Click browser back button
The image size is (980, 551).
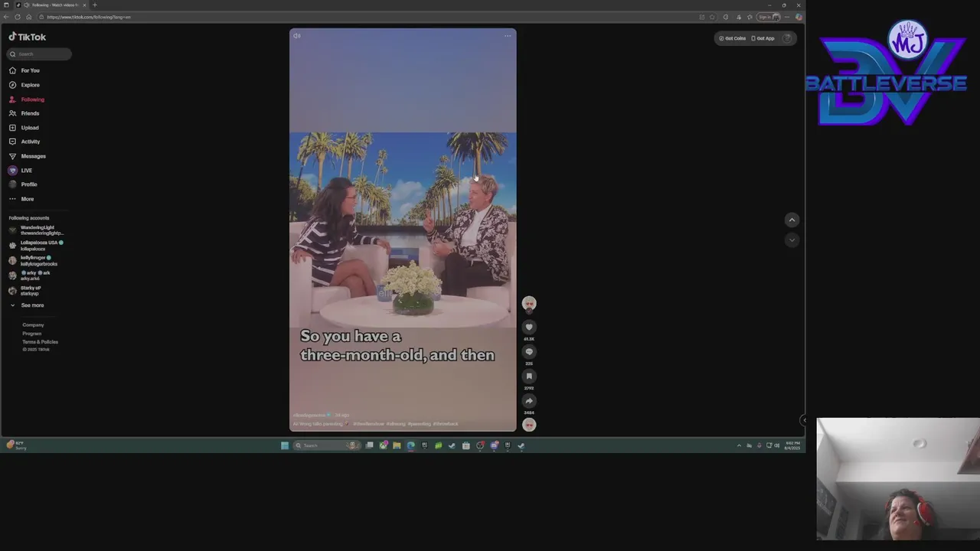(6, 17)
